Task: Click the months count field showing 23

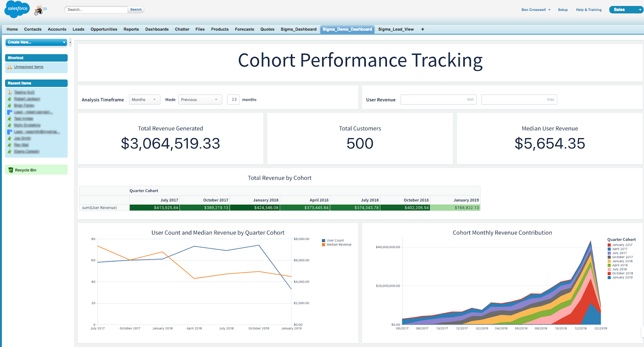Action: click(x=233, y=100)
